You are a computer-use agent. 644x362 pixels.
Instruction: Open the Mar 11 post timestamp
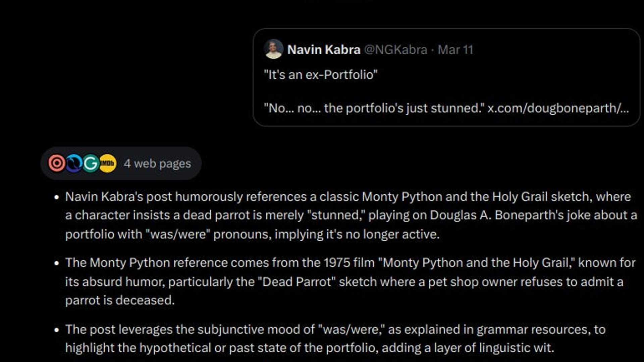[455, 50]
